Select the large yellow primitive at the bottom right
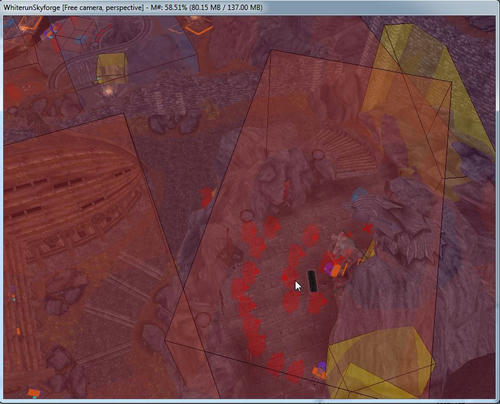This screenshot has height=404, width=500. (x=380, y=362)
